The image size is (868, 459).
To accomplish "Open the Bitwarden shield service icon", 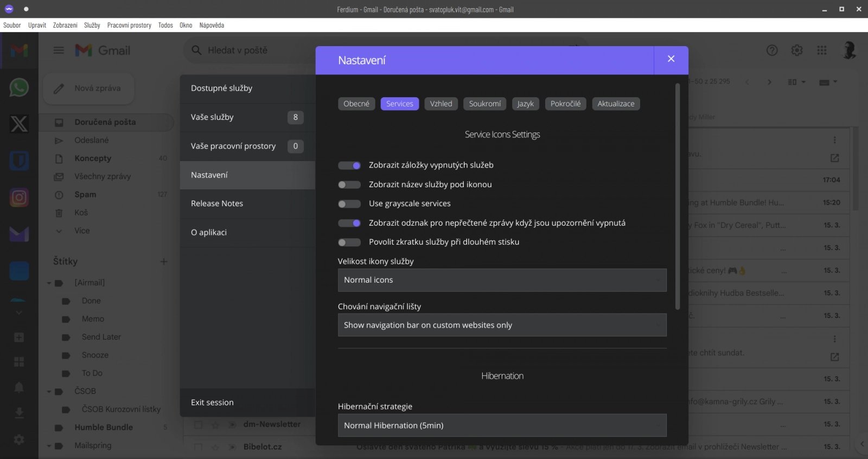I will 19,161.
